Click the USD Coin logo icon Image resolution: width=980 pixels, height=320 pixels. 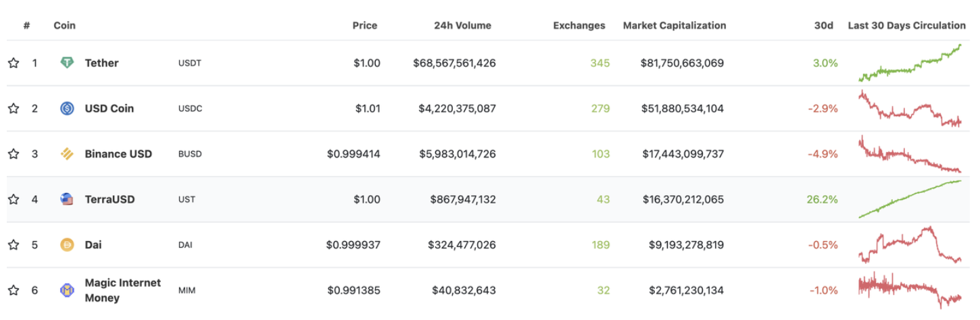pos(67,108)
